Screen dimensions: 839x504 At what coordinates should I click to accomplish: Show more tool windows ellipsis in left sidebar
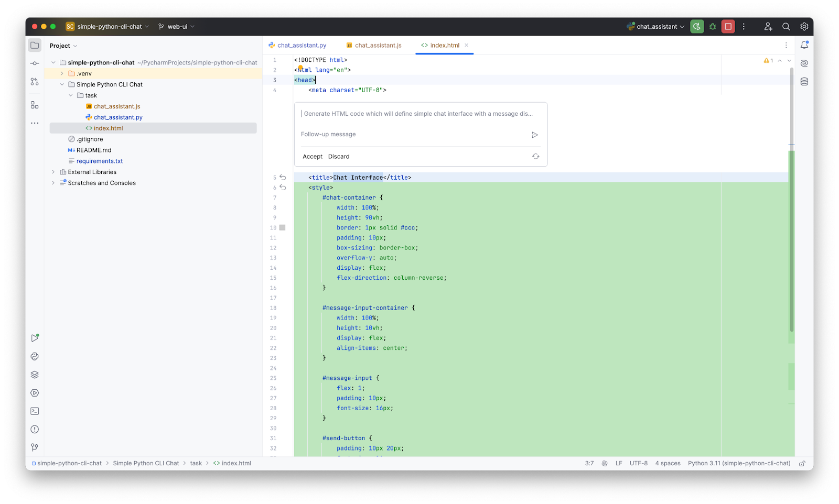(x=35, y=123)
